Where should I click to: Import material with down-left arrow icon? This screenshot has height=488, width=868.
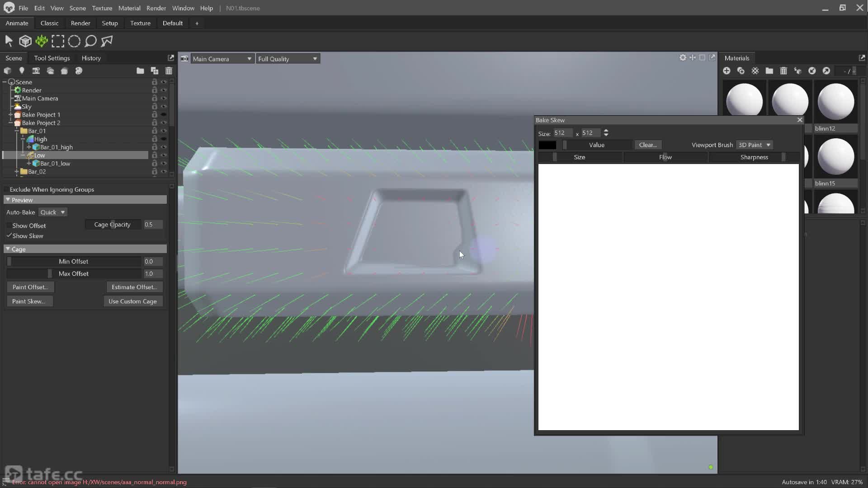tap(812, 70)
